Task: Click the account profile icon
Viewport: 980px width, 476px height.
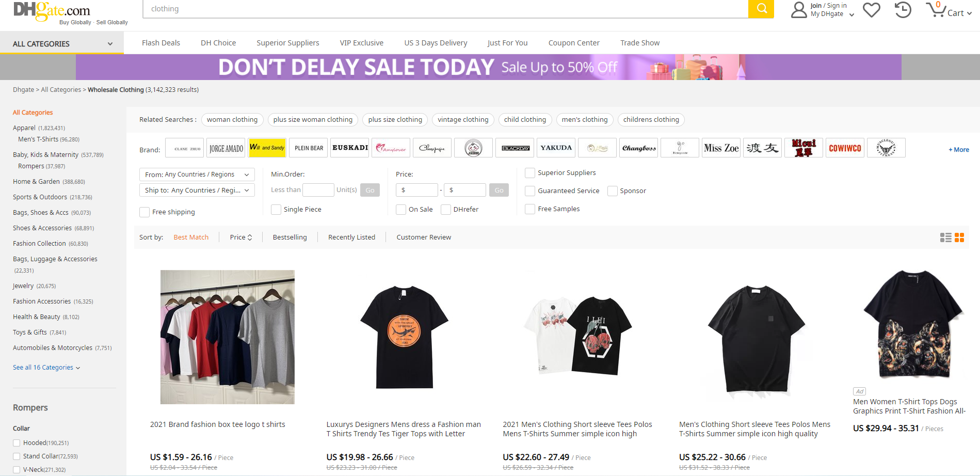Action: click(x=799, y=10)
